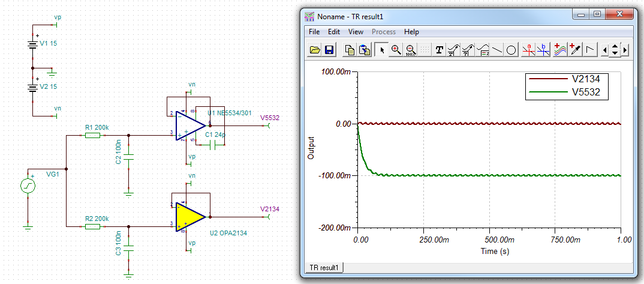Activate cursor a on the graph
Screen dimensions: 644x284
529,50
